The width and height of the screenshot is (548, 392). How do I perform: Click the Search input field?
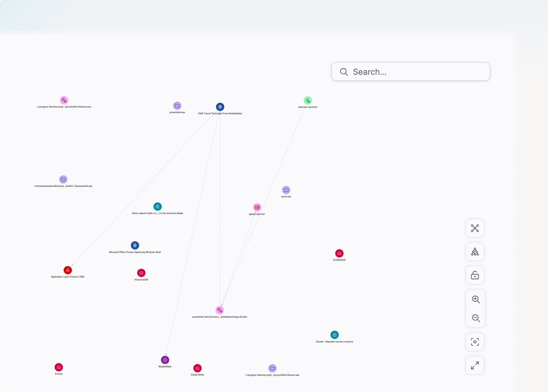(x=410, y=72)
